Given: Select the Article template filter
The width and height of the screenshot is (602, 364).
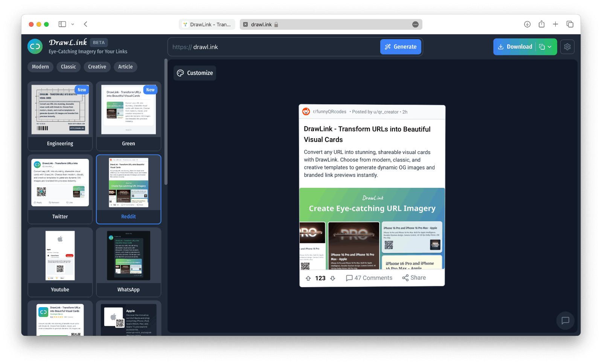Looking at the screenshot, I should click(x=125, y=67).
